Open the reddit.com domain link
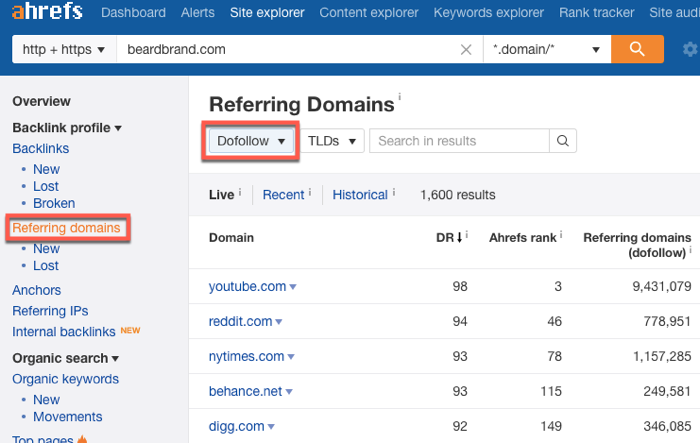The height and width of the screenshot is (443, 700). [x=240, y=321]
